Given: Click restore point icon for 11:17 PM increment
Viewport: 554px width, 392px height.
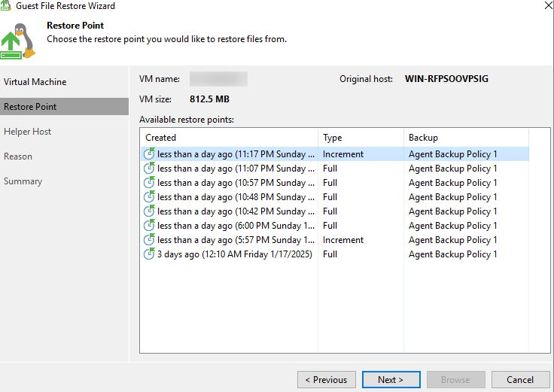Looking at the screenshot, I should click(x=149, y=154).
